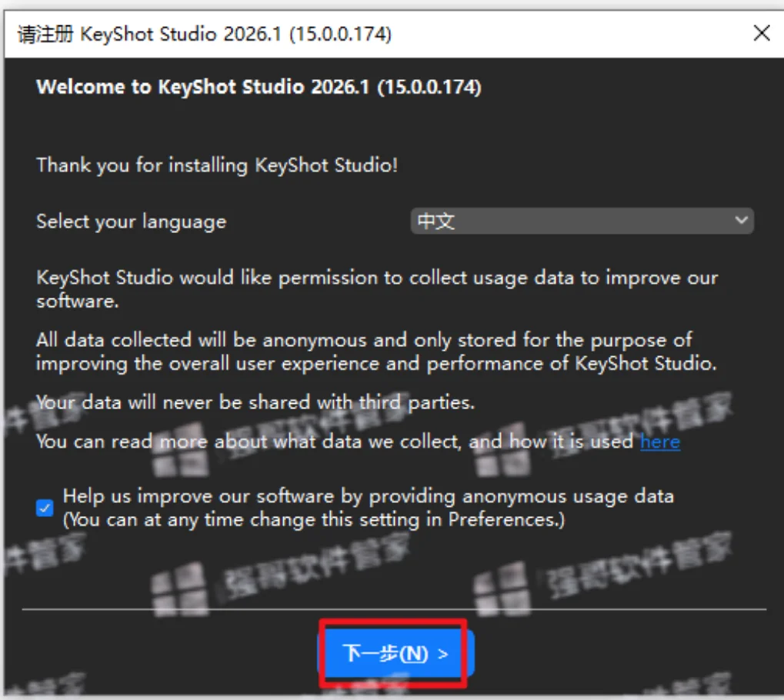Click the 'Thank you for installing KeyShot Studio!' text
Image resolution: width=784 pixels, height=700 pixels.
pyautogui.click(x=217, y=165)
